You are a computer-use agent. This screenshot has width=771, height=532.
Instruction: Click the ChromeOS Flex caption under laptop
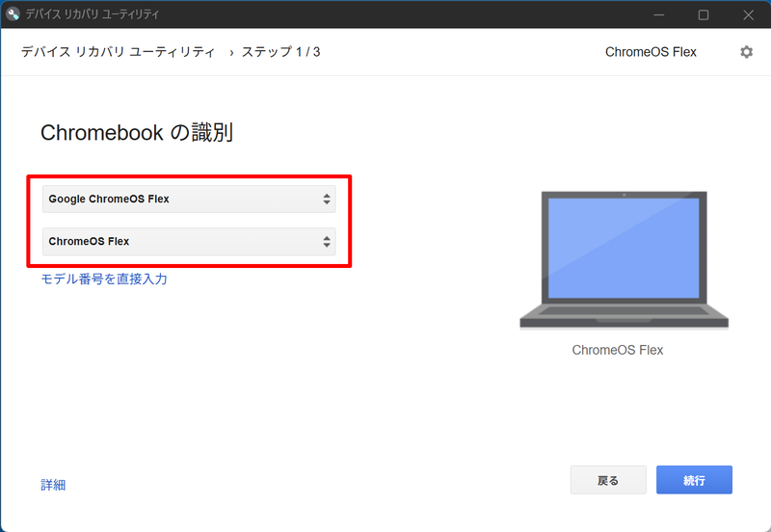[x=618, y=350]
